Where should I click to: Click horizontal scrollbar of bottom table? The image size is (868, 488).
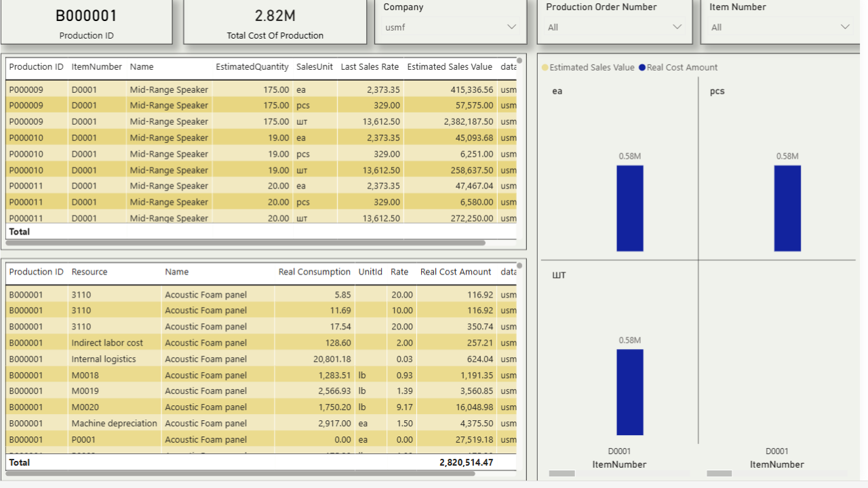pyautogui.click(x=241, y=473)
